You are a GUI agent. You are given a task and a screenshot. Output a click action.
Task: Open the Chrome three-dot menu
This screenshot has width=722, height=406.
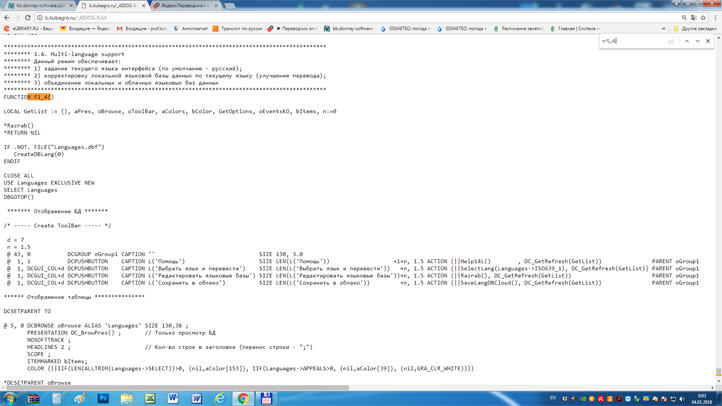715,18
